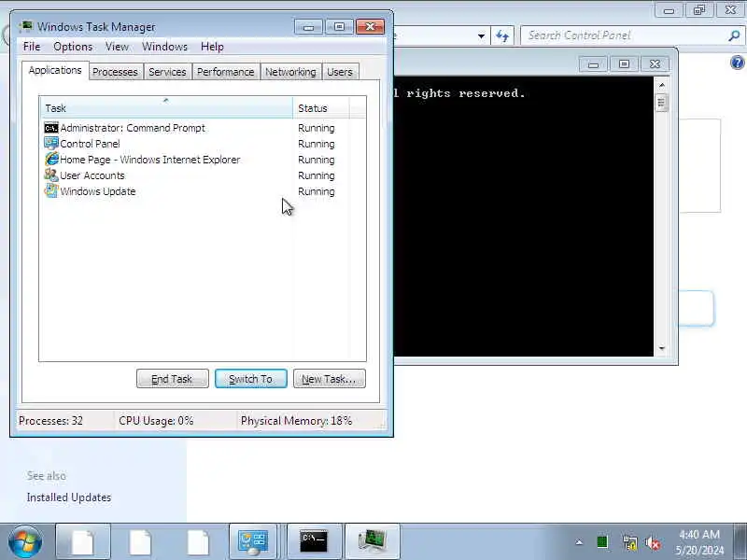Click the Show Desktop button at taskbar end

coord(740,542)
